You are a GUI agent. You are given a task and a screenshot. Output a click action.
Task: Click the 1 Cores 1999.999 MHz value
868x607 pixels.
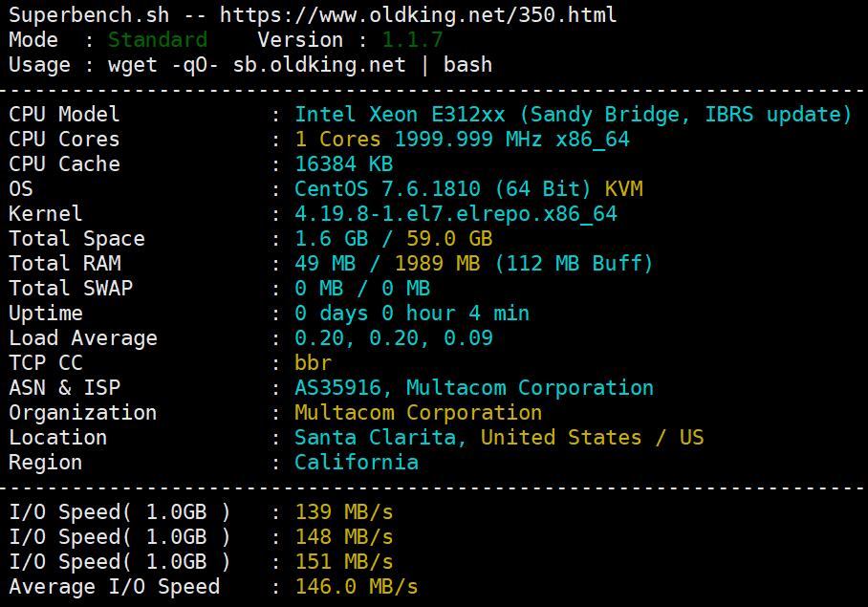coord(462,140)
